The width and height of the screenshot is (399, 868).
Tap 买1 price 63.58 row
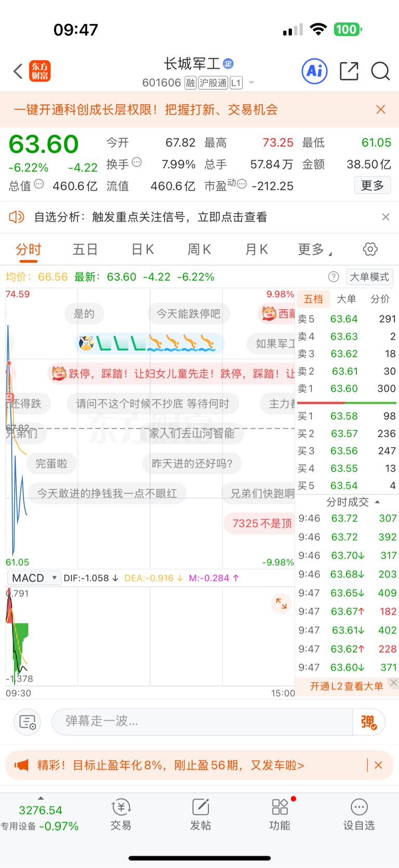[x=347, y=416]
